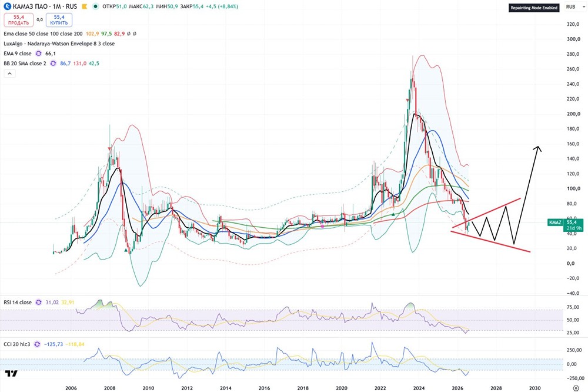This screenshot has height=392, width=588.
Task: Click the yellow −118,84 CCI average value
Action: point(75,344)
